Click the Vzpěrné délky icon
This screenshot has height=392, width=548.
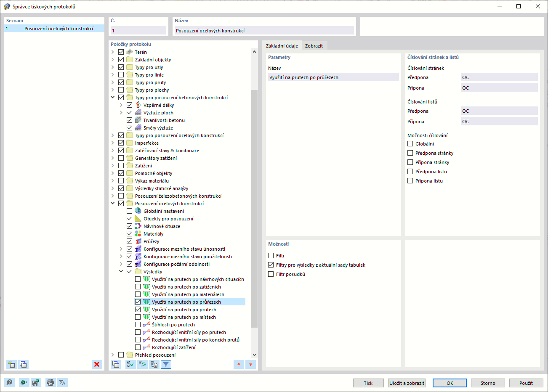(138, 105)
